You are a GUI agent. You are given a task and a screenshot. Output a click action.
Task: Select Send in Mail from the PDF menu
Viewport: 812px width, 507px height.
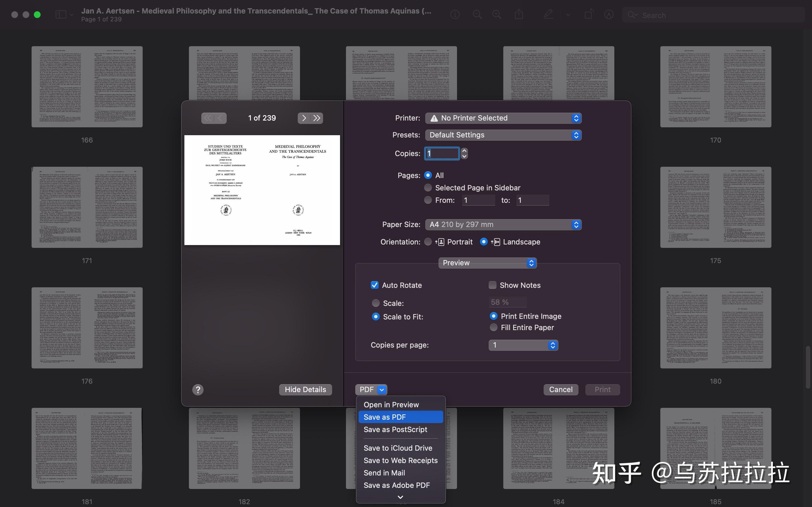[385, 472]
